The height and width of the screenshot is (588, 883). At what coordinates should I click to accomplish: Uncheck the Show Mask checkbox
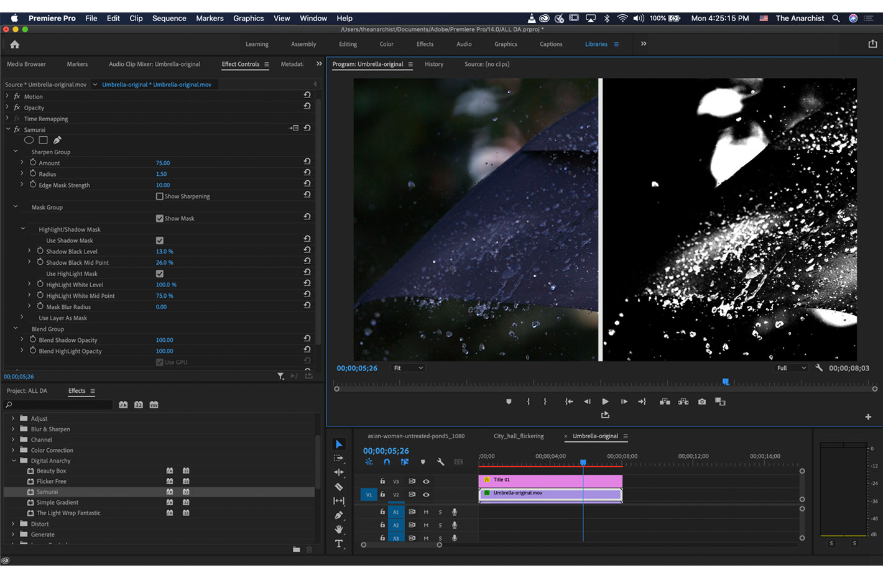click(x=160, y=219)
